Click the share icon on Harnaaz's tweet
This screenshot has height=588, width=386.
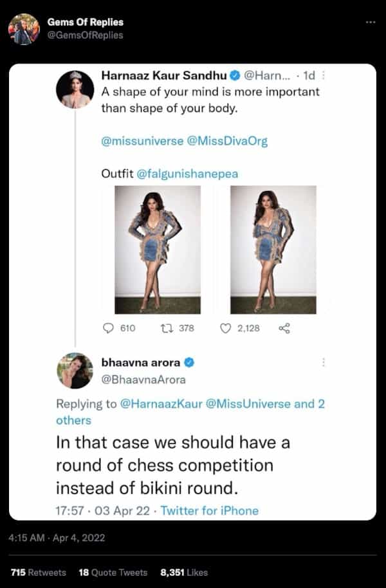click(284, 328)
